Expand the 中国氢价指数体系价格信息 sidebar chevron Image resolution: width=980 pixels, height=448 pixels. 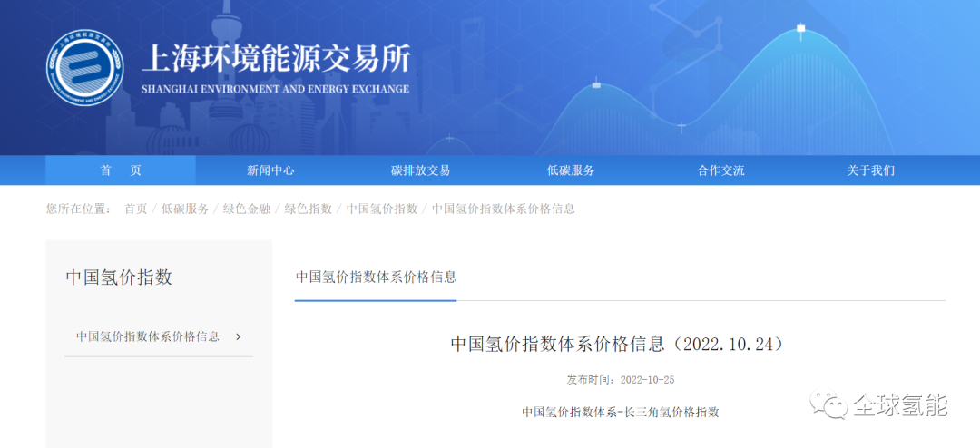[239, 336]
